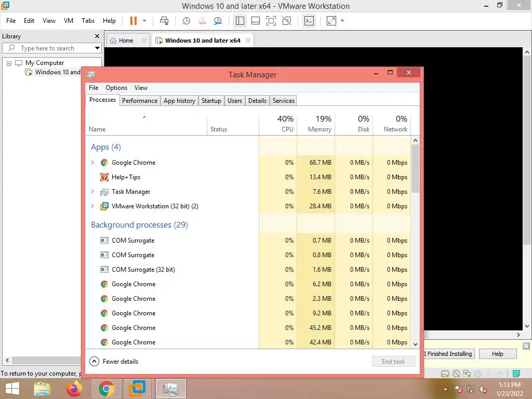The image size is (532, 399).
Task: Enter full screen mode icon
Action: click(271, 21)
